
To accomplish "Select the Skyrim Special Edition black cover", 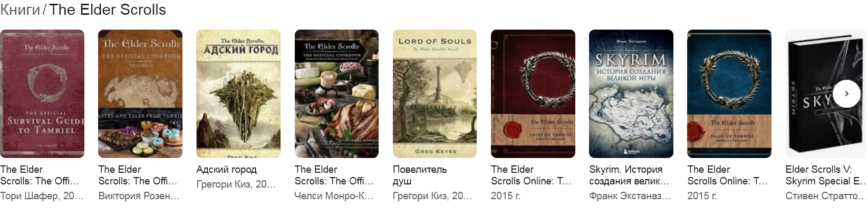I will [x=826, y=94].
